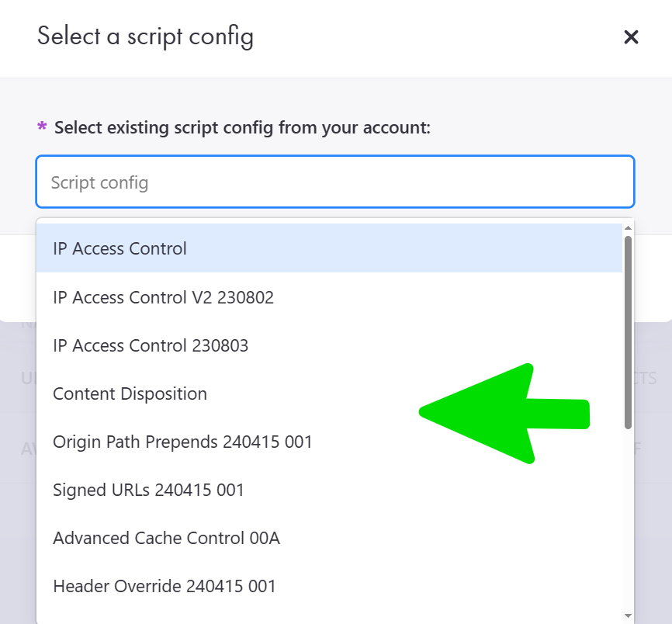The width and height of the screenshot is (672, 624).
Task: Choose IP Access Control V2 230802
Action: click(x=163, y=297)
